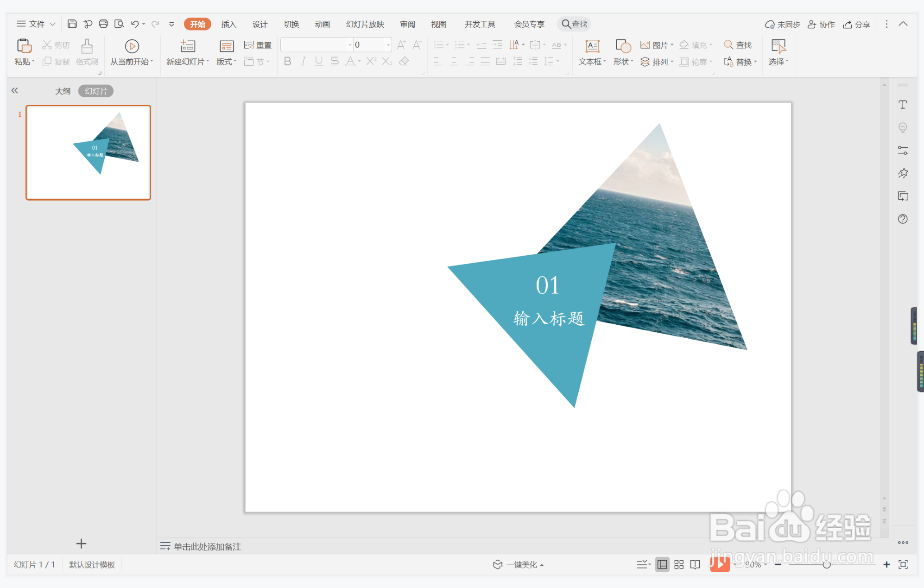The height and width of the screenshot is (588, 924).
Task: Click the Undo arrow icon
Action: pyautogui.click(x=135, y=24)
